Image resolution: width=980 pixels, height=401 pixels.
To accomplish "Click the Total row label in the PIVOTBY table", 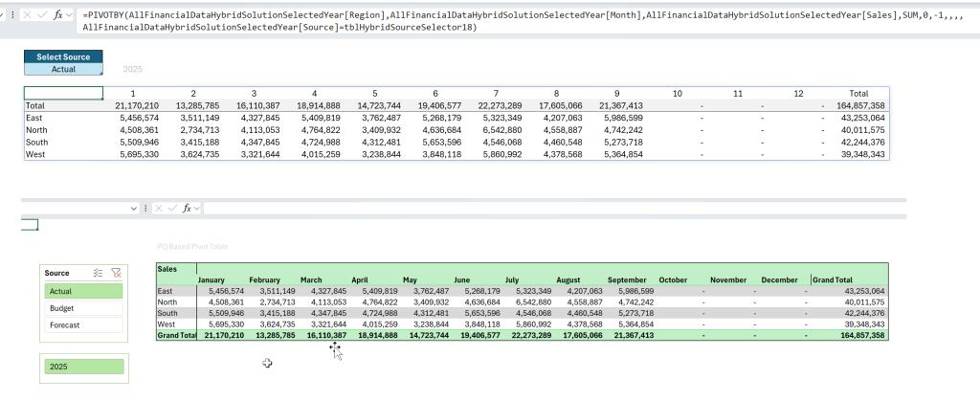I will click(35, 105).
